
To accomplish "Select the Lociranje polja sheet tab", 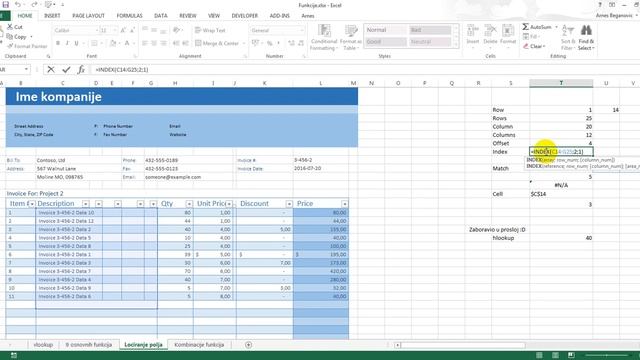I will pos(143,345).
